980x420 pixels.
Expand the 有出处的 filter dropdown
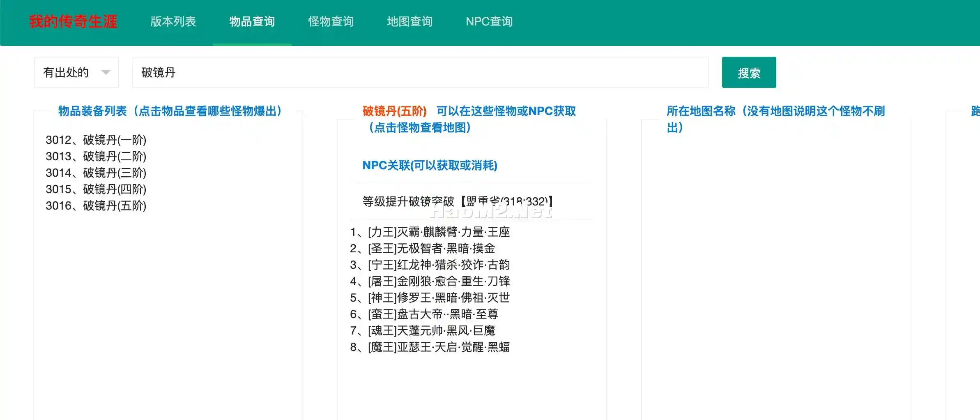(x=76, y=72)
